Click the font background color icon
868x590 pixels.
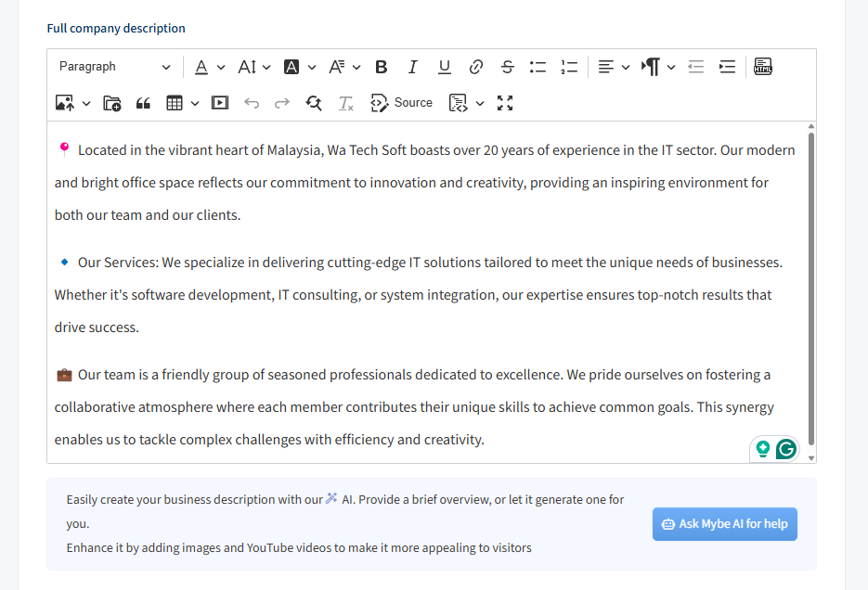pyautogui.click(x=291, y=67)
